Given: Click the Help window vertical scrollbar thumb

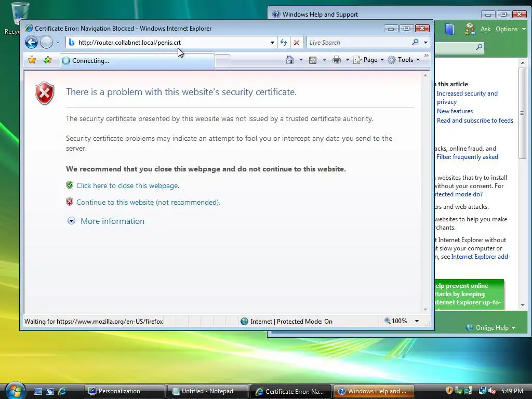Looking at the screenshot, I should 523,113.
